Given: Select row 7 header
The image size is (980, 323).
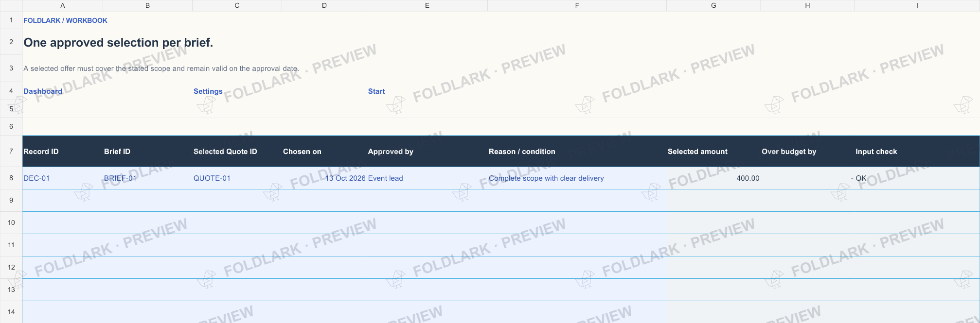Looking at the screenshot, I should pos(11,151).
